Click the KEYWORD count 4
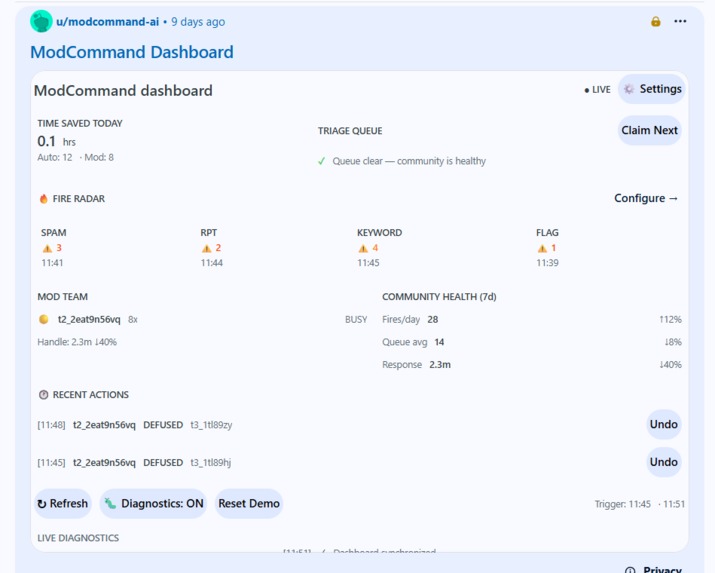715x573 pixels. point(375,248)
